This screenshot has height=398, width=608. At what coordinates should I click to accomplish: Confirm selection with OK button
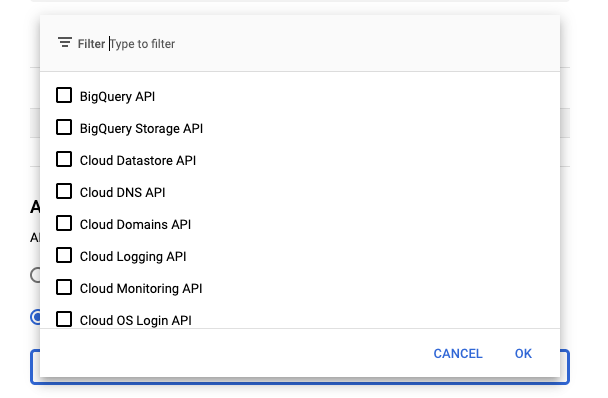[x=523, y=354]
